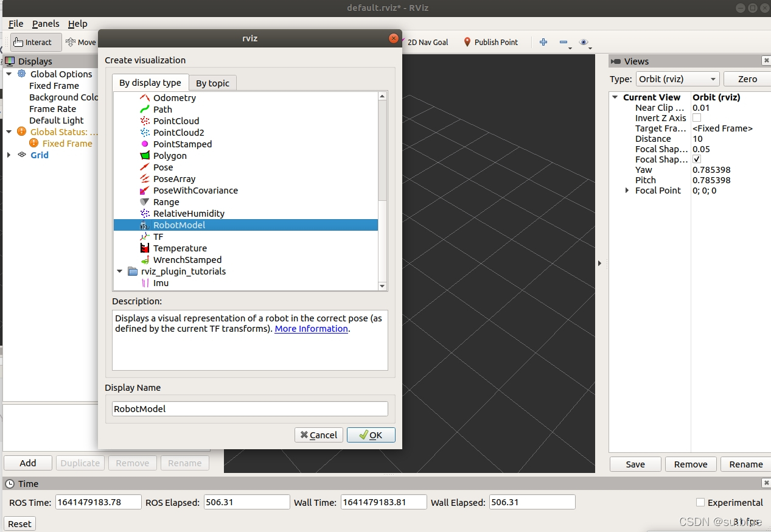Select the Temperature icon

click(145, 248)
